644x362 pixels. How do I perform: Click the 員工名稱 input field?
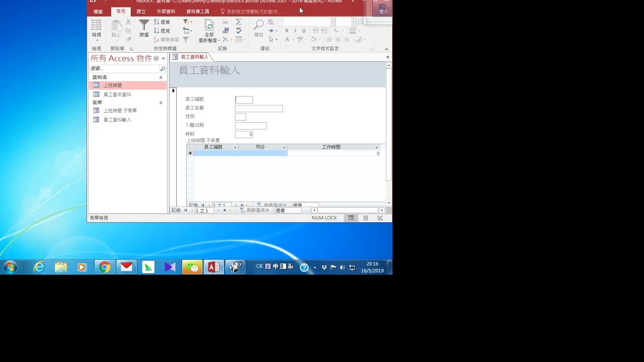click(x=259, y=109)
